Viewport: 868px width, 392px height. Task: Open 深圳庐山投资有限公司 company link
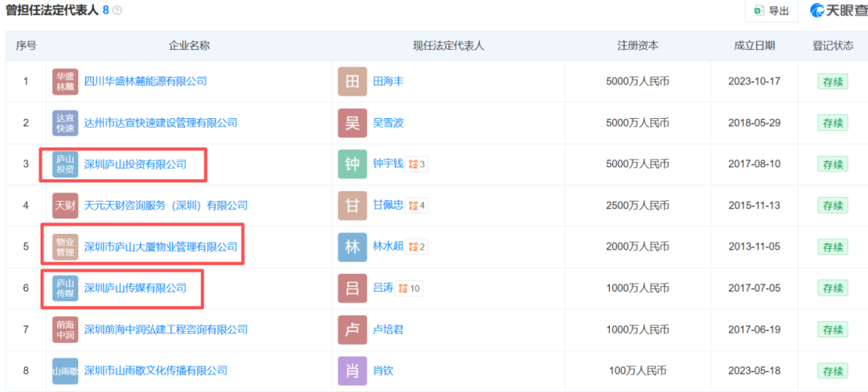click(x=135, y=164)
